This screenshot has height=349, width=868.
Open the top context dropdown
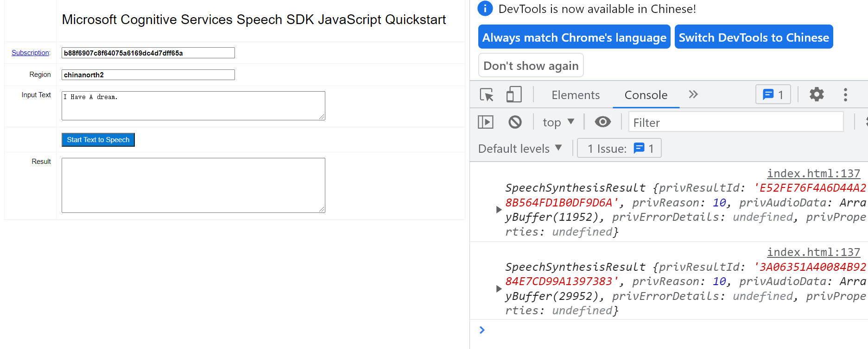pyautogui.click(x=558, y=122)
